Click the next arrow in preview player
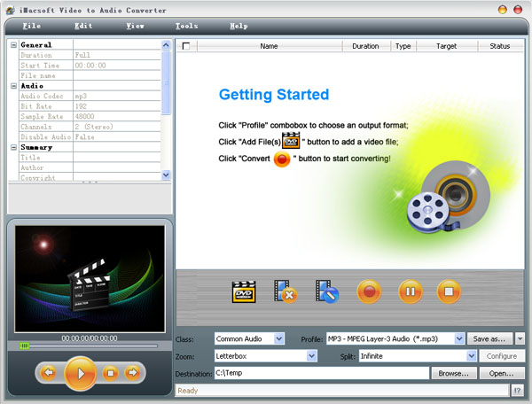 132,373
